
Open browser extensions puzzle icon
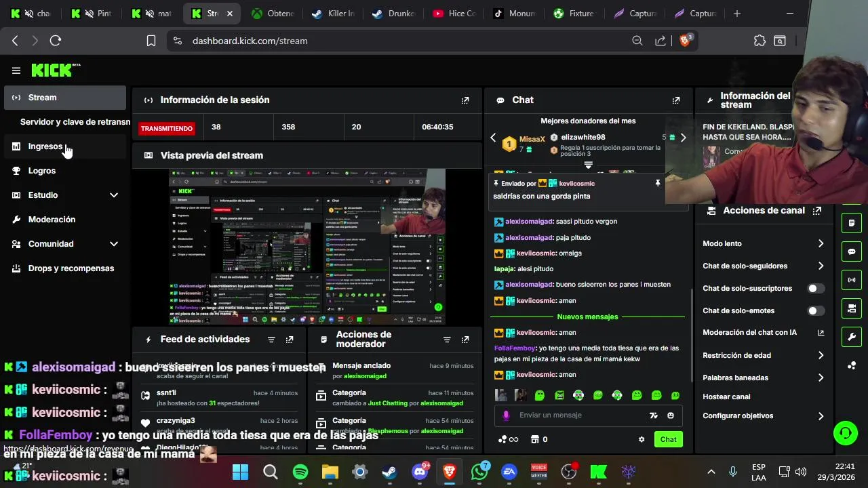pyautogui.click(x=759, y=41)
